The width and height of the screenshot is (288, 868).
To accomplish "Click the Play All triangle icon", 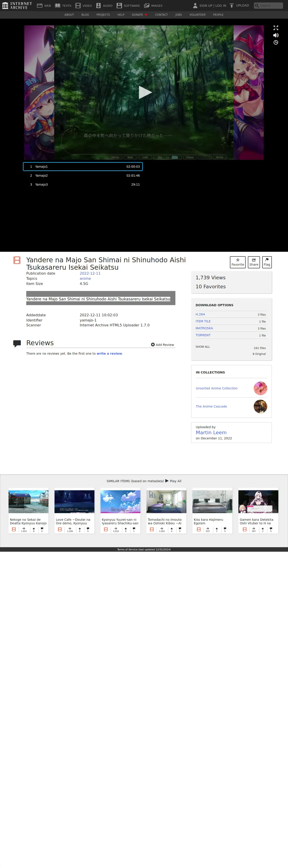I will pos(167,481).
